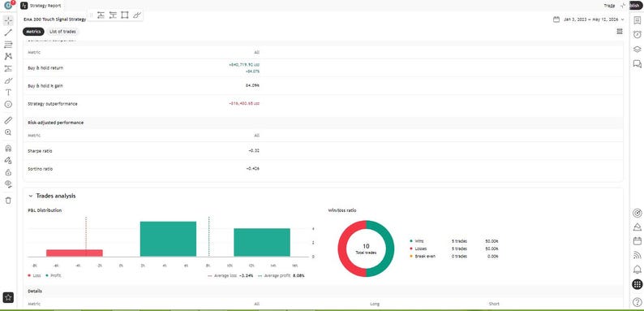
Task: Grab the floating toolbar drag handle
Action: [x=91, y=15]
